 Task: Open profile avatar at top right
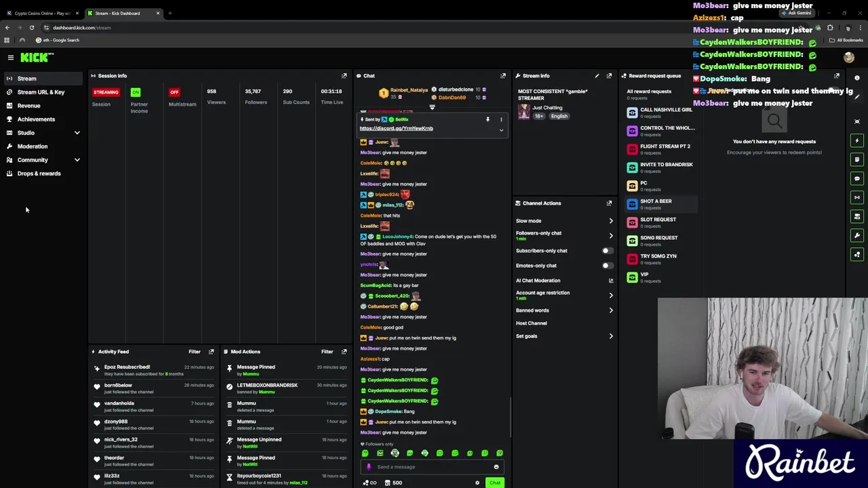(849, 58)
